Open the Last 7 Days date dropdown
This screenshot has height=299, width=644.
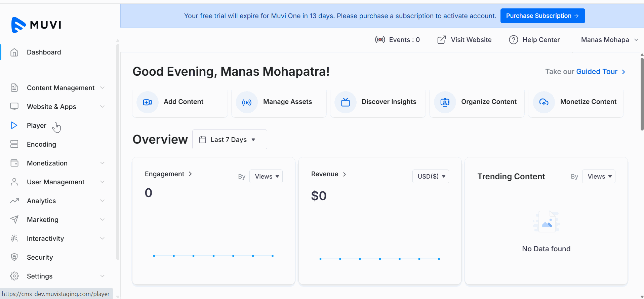coord(230,140)
